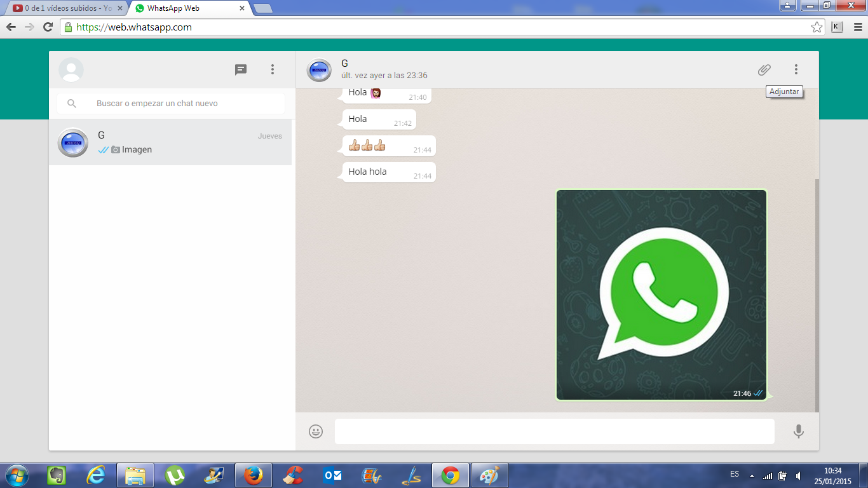Open the chat with G in the list
Screen dimensions: 868x488
(x=170, y=142)
